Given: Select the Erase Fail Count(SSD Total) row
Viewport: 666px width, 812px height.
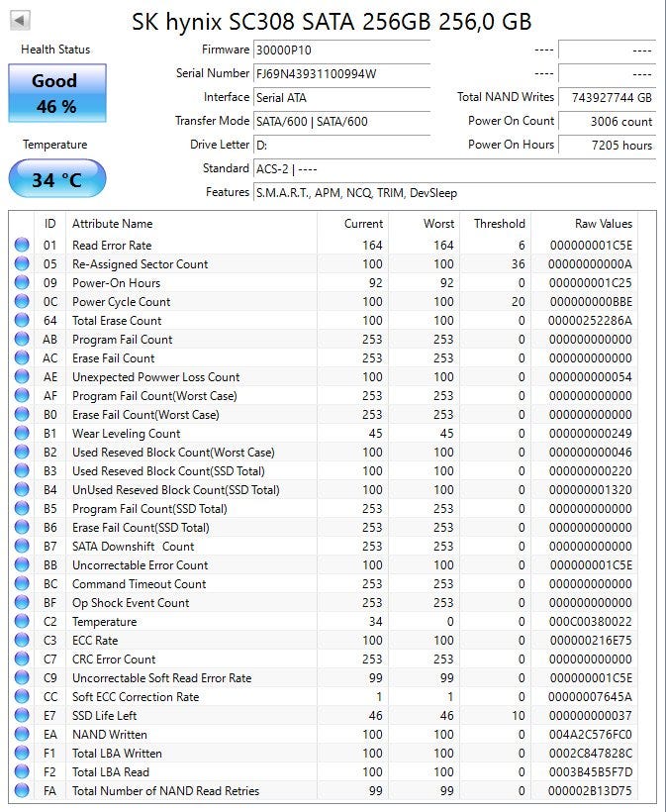Looking at the screenshot, I should pyautogui.click(x=324, y=527).
